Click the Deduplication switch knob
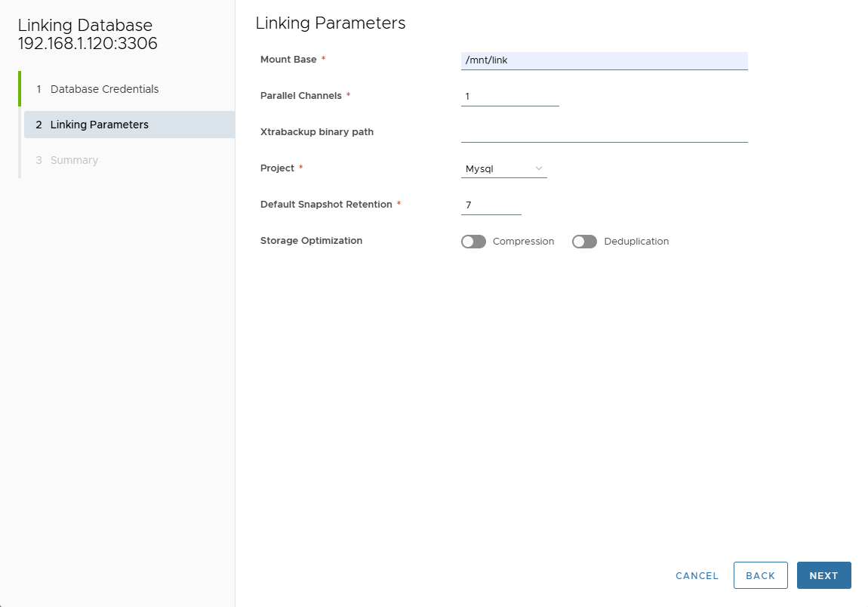This screenshot has width=868, height=607. pyautogui.click(x=580, y=242)
